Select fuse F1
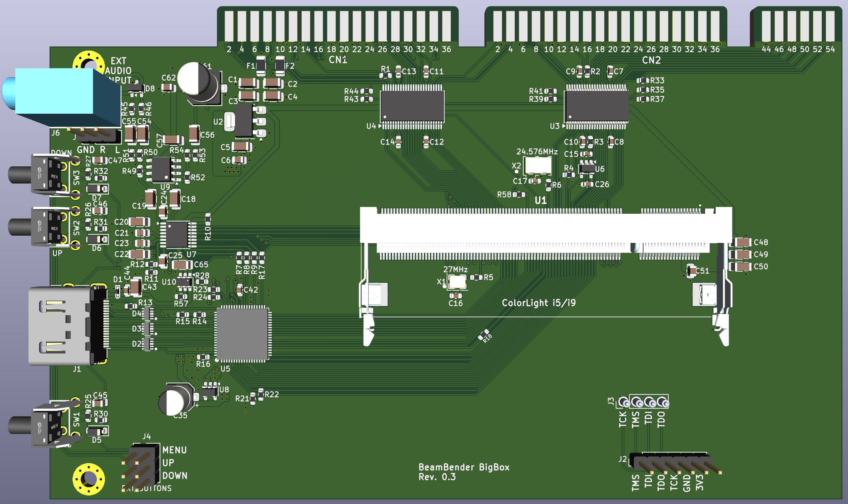This screenshot has width=848, height=504. click(x=261, y=66)
